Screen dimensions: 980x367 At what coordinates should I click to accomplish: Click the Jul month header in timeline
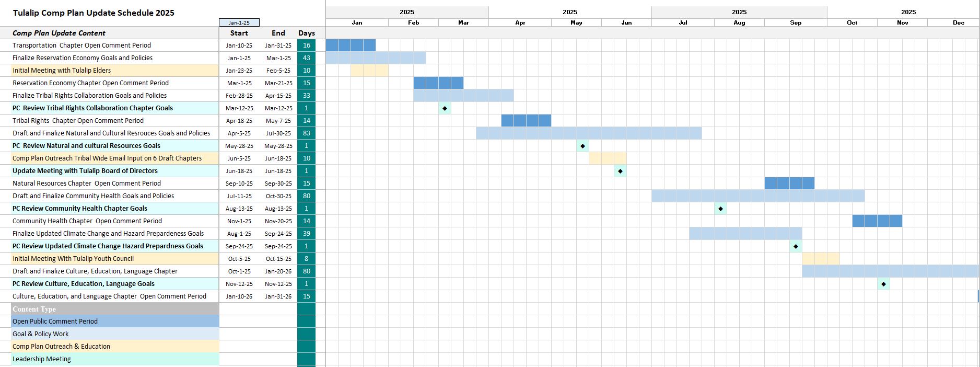coord(683,22)
